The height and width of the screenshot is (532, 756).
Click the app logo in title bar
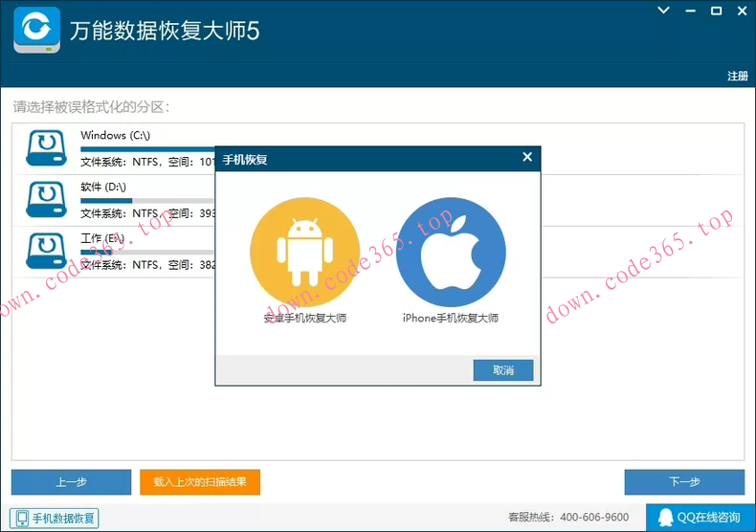[36, 30]
